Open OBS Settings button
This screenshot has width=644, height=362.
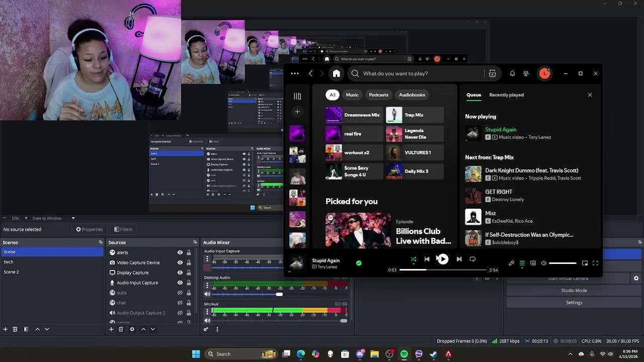(574, 303)
